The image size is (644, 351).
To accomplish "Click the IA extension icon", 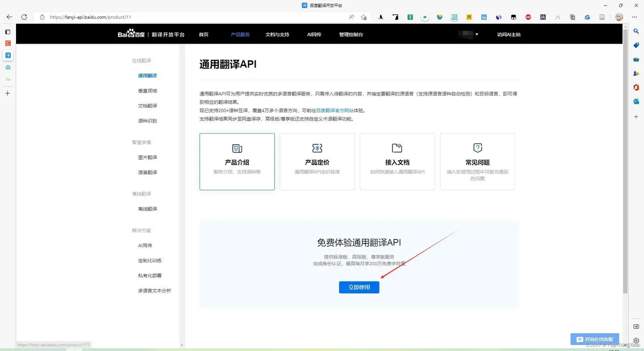I will pos(543,17).
